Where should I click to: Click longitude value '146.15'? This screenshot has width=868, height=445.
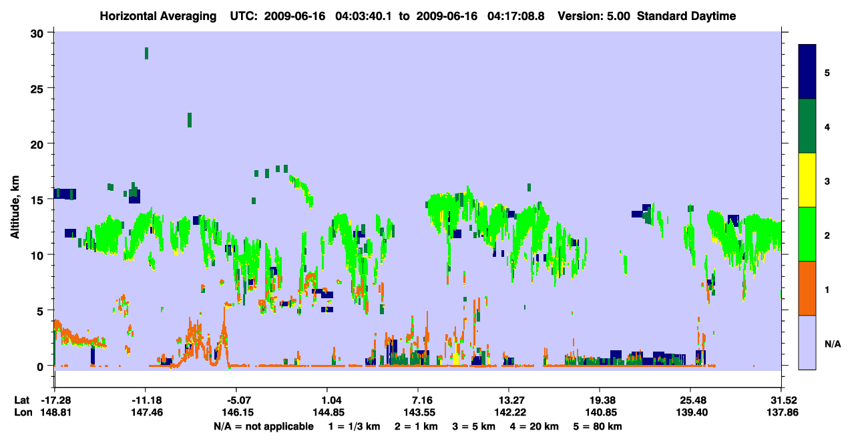tap(237, 412)
